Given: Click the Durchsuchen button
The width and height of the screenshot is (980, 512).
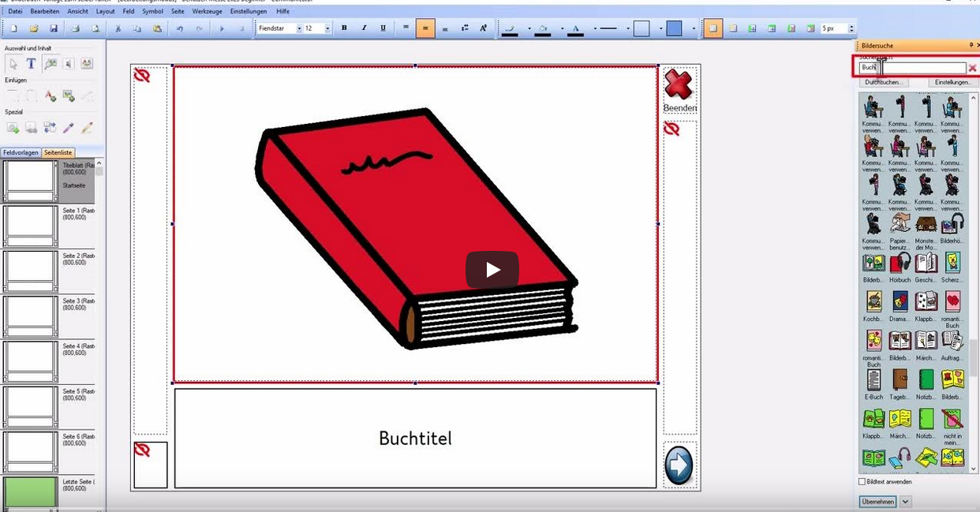Looking at the screenshot, I should (x=884, y=82).
